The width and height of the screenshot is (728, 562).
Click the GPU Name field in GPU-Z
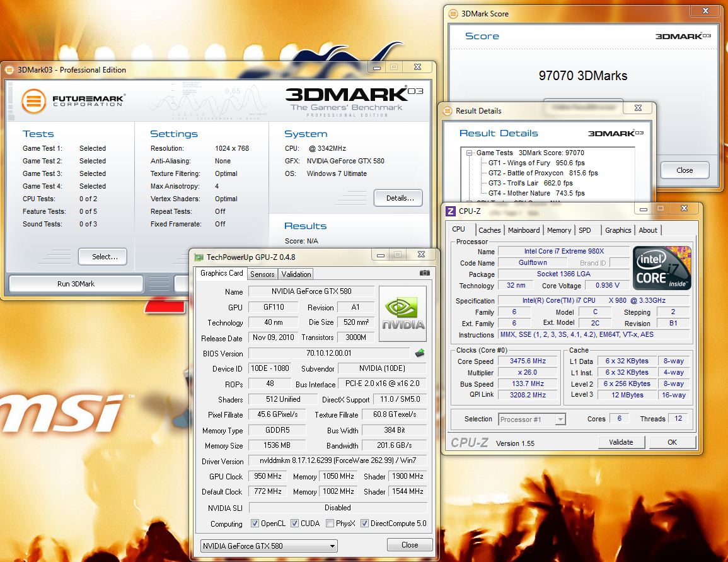(311, 291)
